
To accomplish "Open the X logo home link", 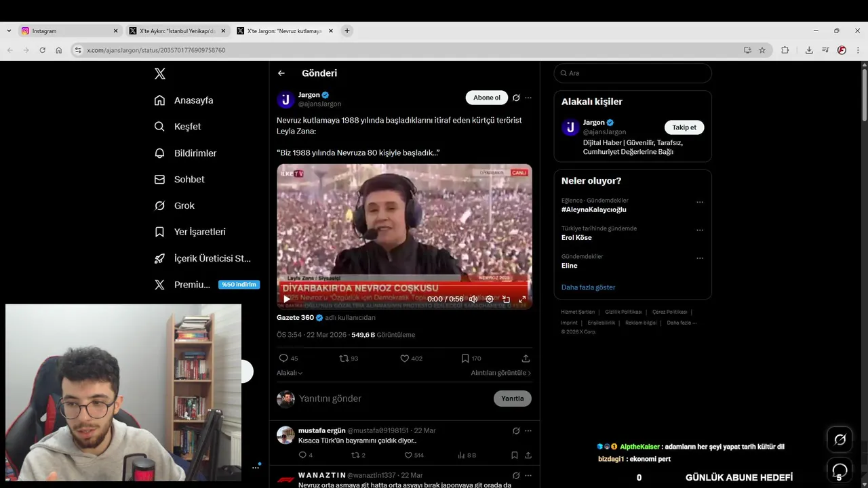I will 160,74.
